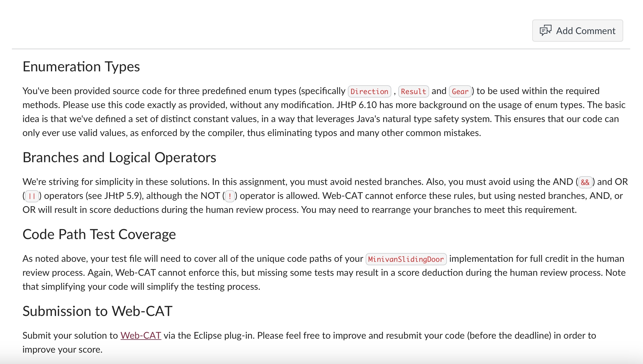This screenshot has height=364, width=643.
Task: Click the speech bubble icon on Add Comment
Action: point(546,30)
